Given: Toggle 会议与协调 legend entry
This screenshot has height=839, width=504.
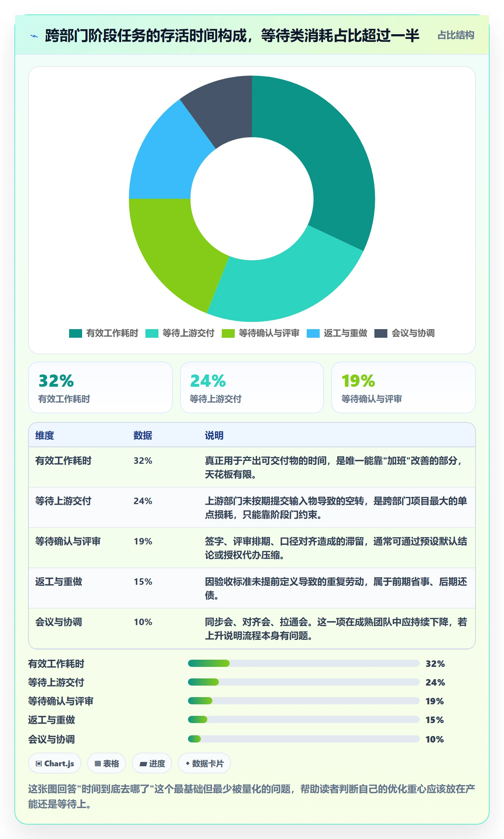Looking at the screenshot, I should [x=405, y=333].
